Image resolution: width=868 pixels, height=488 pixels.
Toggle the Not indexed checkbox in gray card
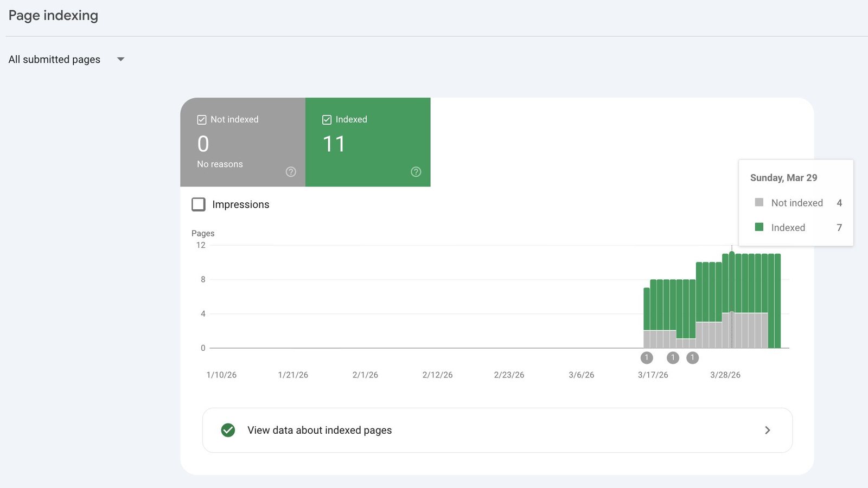202,120
